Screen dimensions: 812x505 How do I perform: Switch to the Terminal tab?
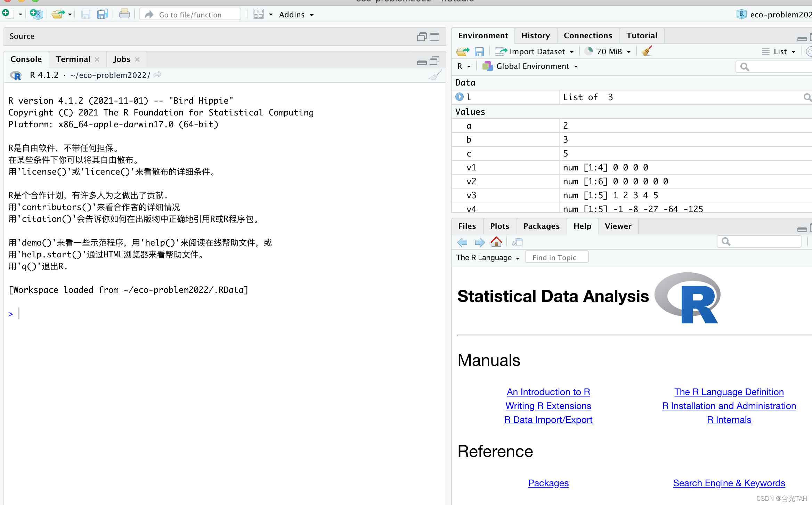pyautogui.click(x=73, y=59)
